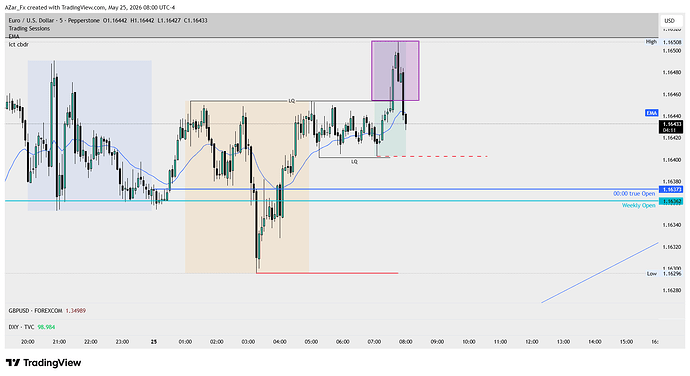Click the teal 1.16362 price label
Screen dimensions: 690x376
point(672,201)
